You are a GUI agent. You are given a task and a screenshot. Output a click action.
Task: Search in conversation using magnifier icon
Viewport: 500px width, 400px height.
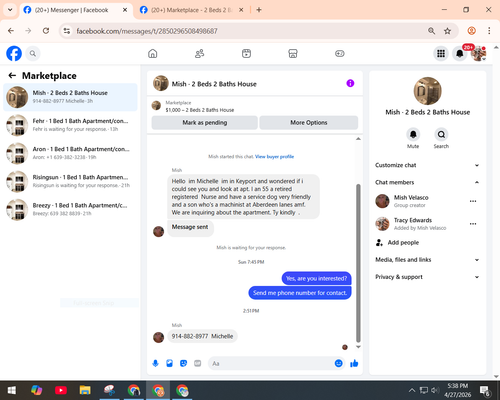tap(441, 134)
